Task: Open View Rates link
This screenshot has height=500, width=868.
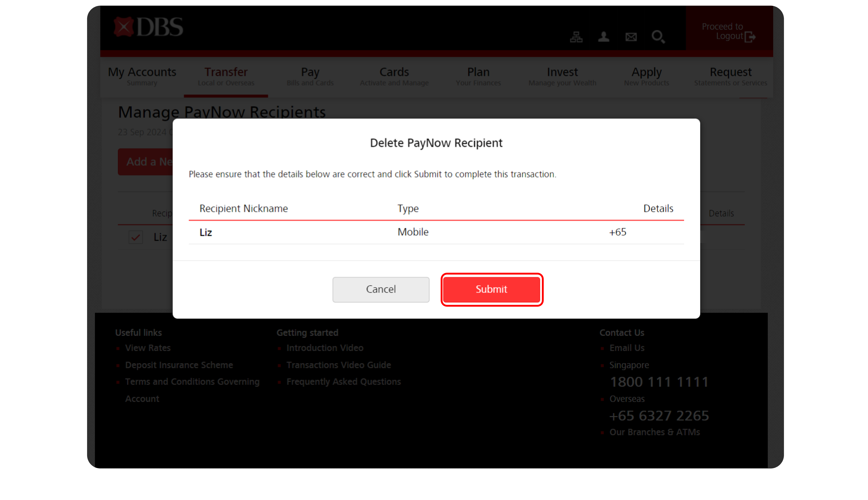Action: (148, 348)
